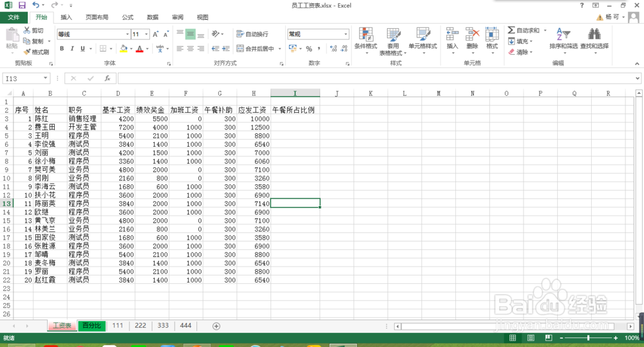This screenshot has height=347, width=644.
Task: Toggle Wrap Text (自动换行)
Action: pos(252,33)
